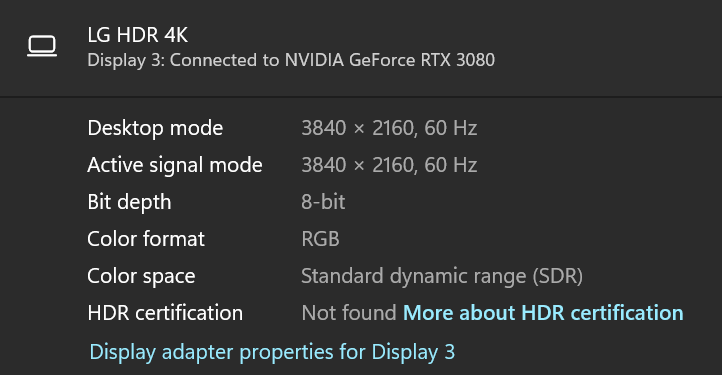The height and width of the screenshot is (375, 722).
Task: Select the Standard dynamic range (SDR) value
Action: click(442, 276)
